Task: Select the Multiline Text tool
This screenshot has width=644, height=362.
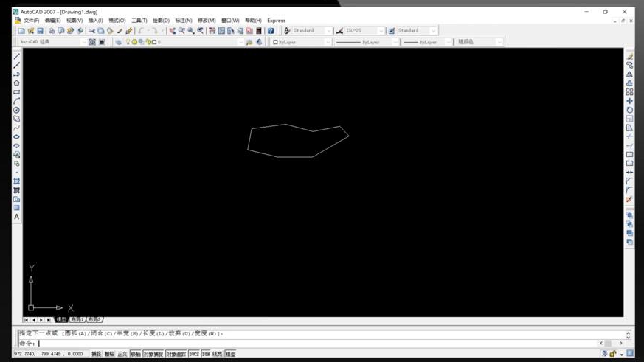Action: [16, 217]
